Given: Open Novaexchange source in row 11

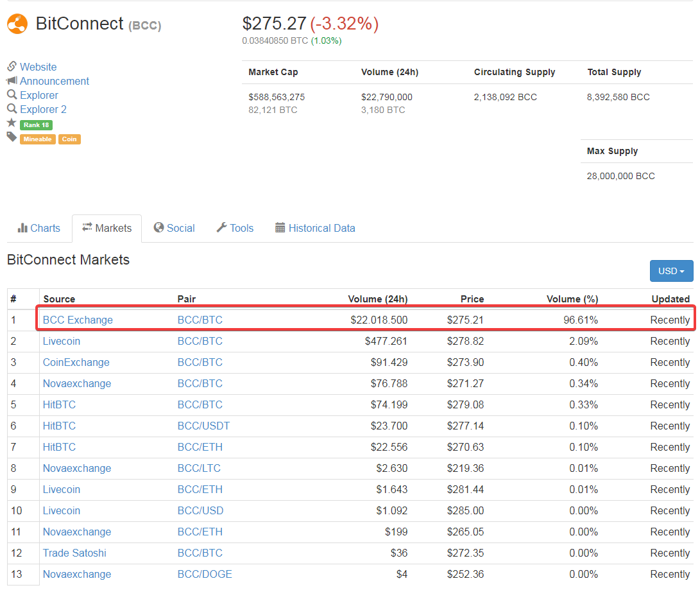Looking at the screenshot, I should (77, 532).
